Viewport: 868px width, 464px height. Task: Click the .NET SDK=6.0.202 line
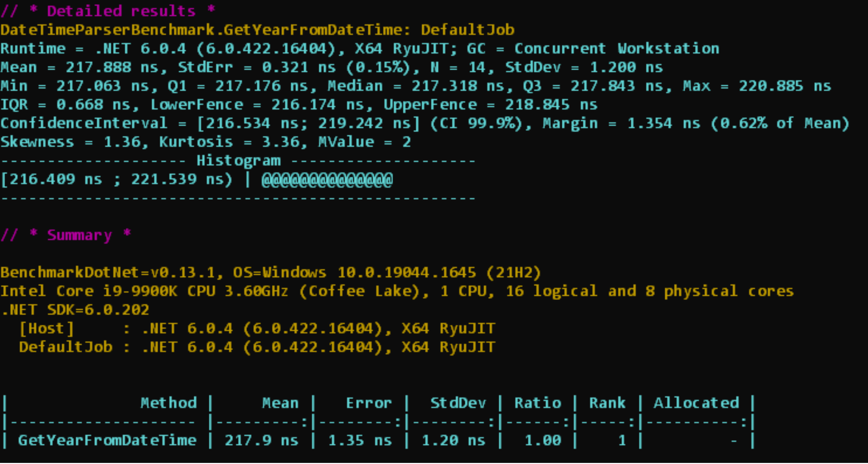(x=75, y=310)
